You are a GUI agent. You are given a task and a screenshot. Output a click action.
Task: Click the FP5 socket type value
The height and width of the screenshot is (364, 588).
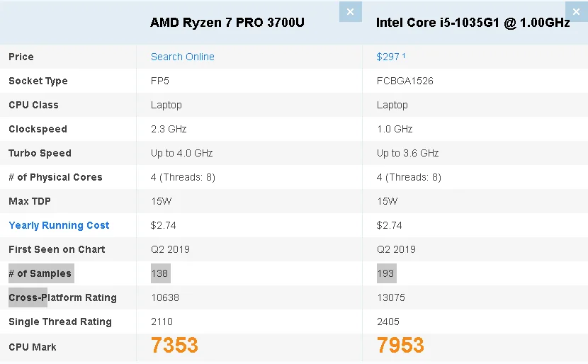pyautogui.click(x=160, y=81)
